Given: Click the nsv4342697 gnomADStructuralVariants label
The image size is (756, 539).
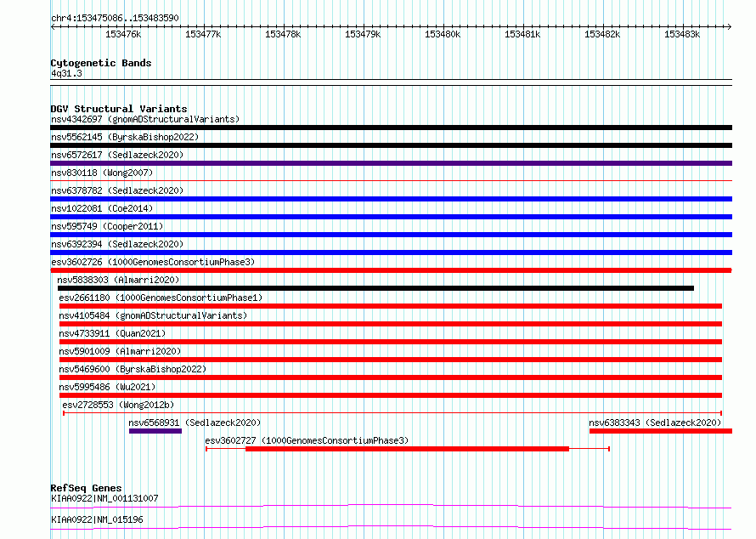Looking at the screenshot, I should pos(145,119).
